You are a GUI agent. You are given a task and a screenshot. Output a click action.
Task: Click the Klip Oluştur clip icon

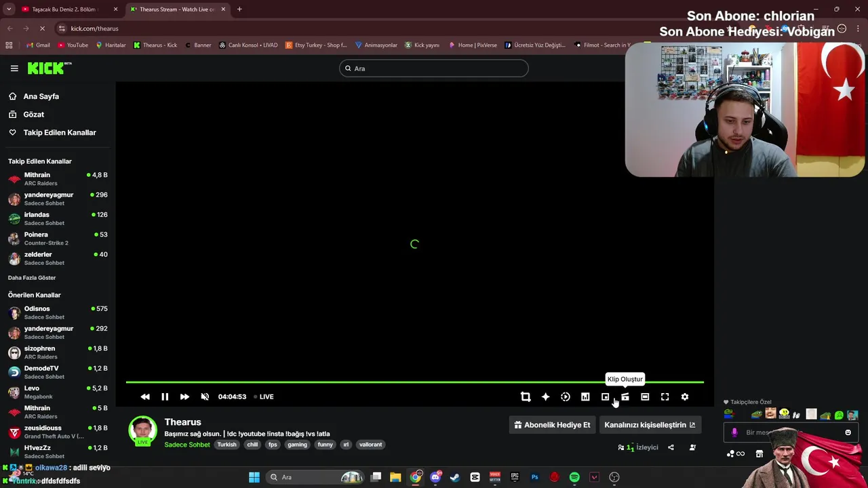click(625, 396)
